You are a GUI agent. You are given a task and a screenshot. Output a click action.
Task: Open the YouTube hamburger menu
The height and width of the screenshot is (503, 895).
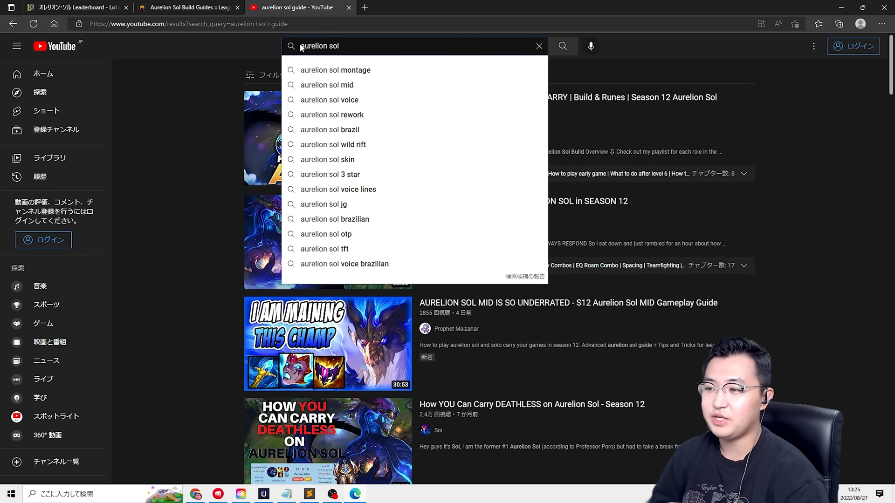17,46
